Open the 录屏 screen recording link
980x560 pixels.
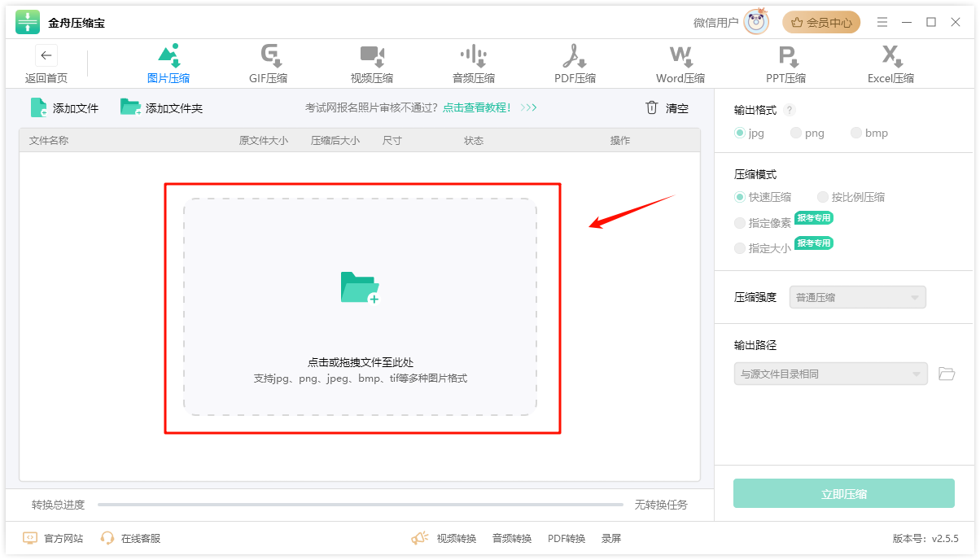(x=611, y=538)
